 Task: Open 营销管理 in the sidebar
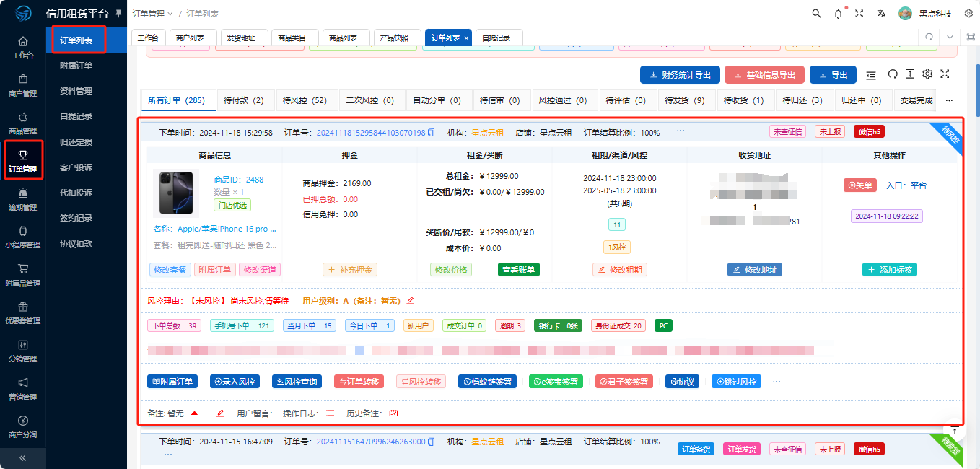(x=22, y=390)
